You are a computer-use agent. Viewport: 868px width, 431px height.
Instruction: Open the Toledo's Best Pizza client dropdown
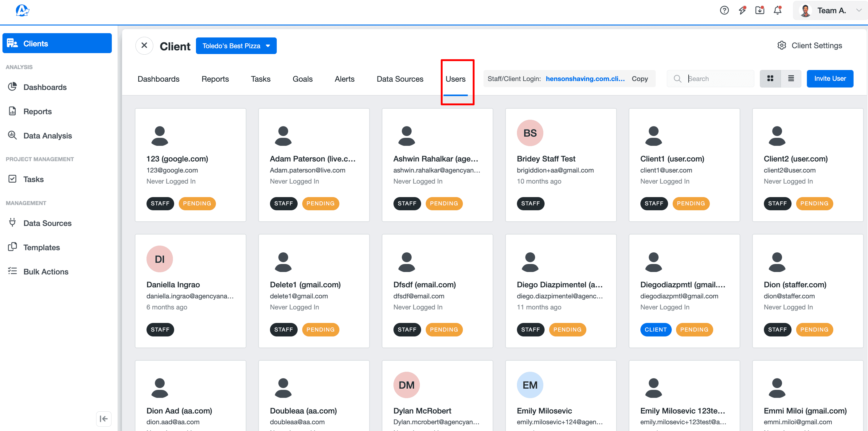pyautogui.click(x=236, y=45)
